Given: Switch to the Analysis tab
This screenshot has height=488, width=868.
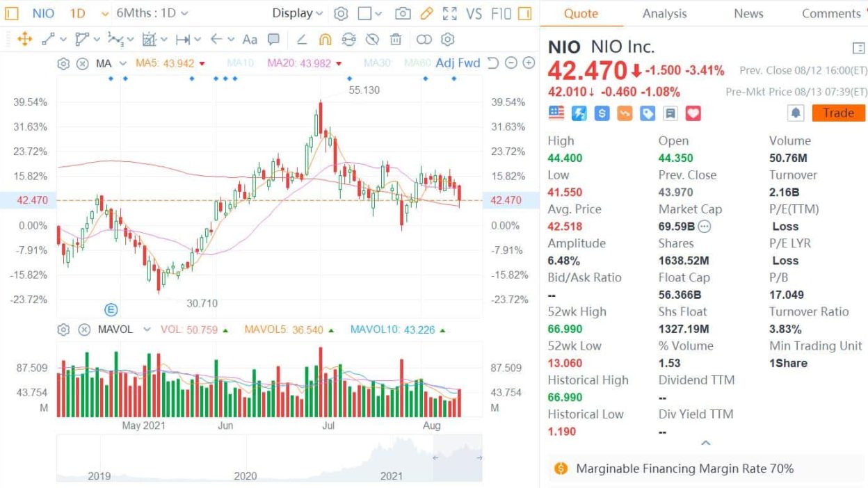Looking at the screenshot, I should [x=664, y=13].
